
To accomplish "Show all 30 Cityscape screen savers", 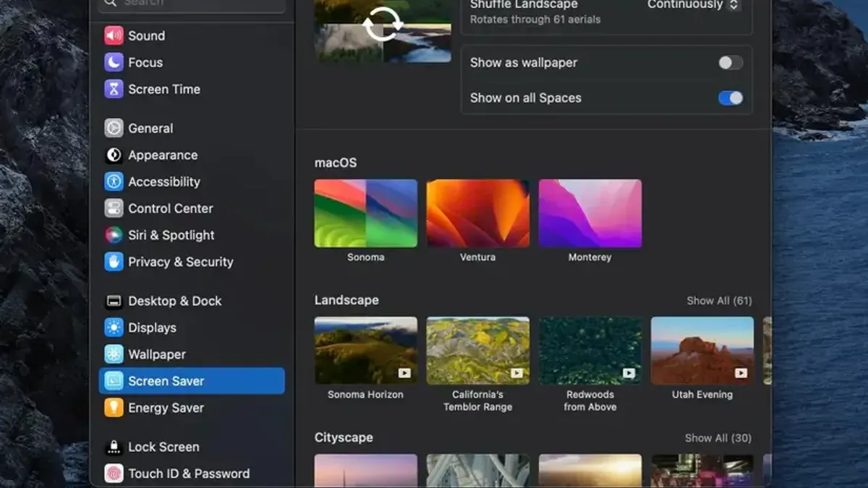I will pos(718,438).
